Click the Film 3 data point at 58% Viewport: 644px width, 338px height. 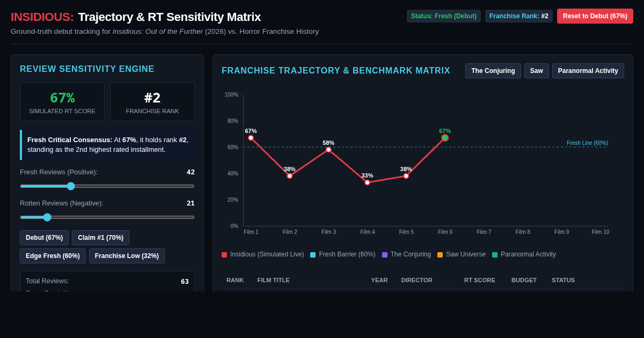pos(328,150)
